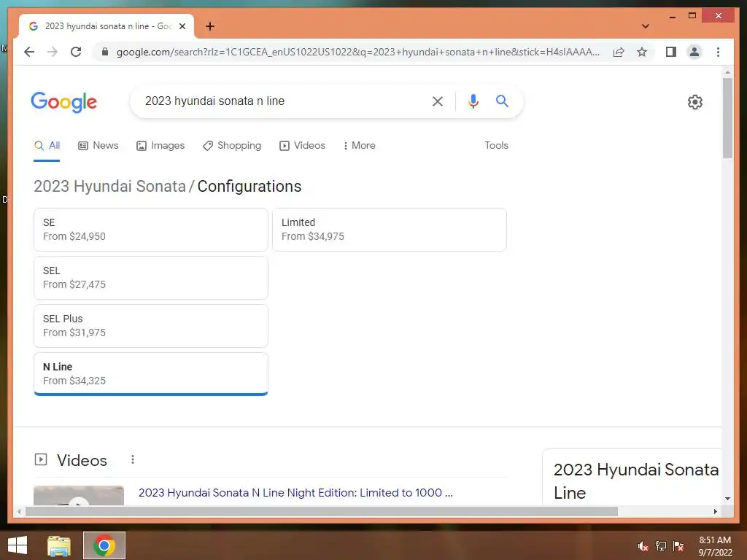Select the SEL Plus configuration card
Image resolution: width=747 pixels, height=560 pixels.
pos(151,326)
